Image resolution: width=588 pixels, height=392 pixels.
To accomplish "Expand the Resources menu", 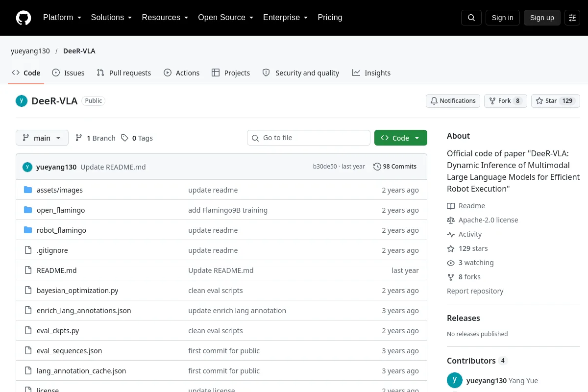I will [x=165, y=18].
